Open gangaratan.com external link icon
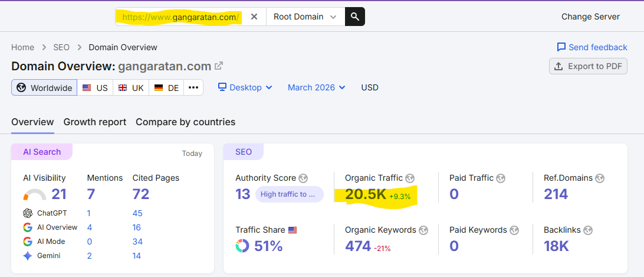This screenshot has width=644, height=277. [x=219, y=66]
